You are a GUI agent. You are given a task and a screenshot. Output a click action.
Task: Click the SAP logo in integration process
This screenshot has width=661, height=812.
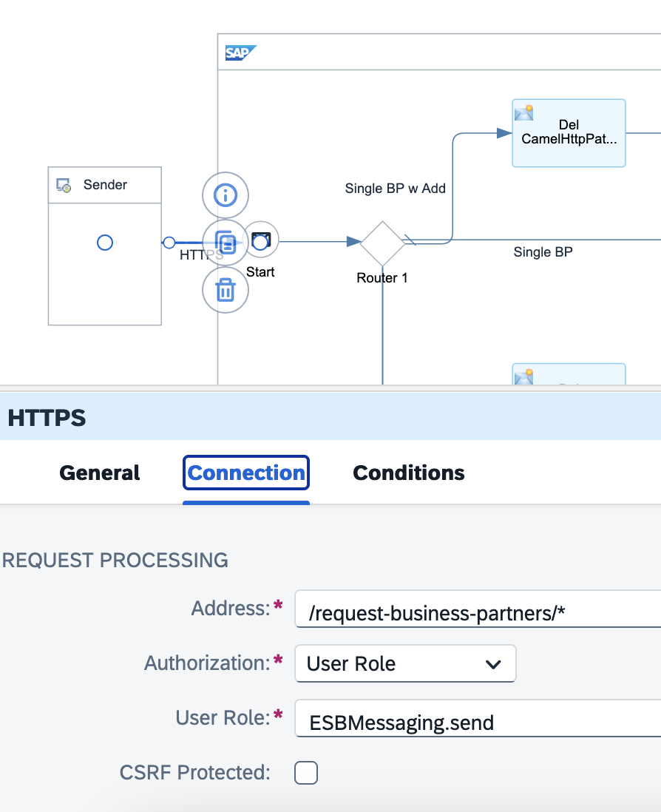click(x=241, y=53)
